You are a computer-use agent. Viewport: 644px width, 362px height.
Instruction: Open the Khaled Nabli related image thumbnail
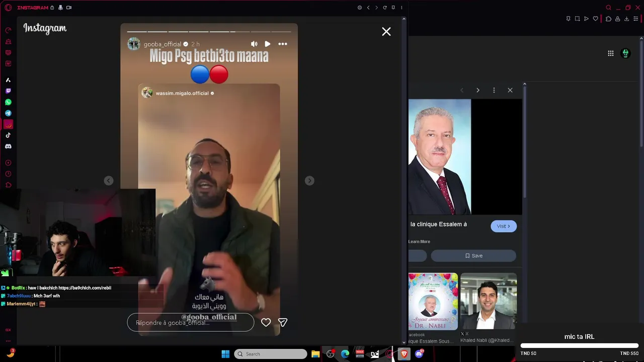(489, 301)
